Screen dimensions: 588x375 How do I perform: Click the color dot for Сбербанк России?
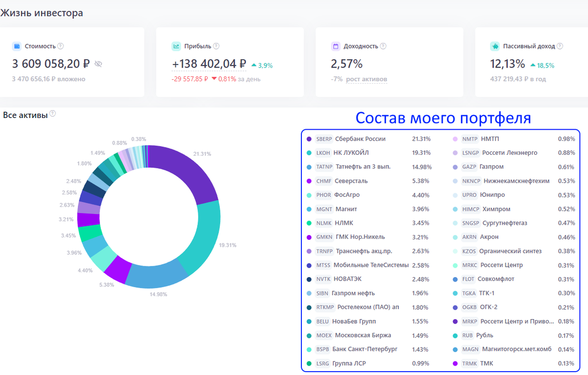coord(309,139)
